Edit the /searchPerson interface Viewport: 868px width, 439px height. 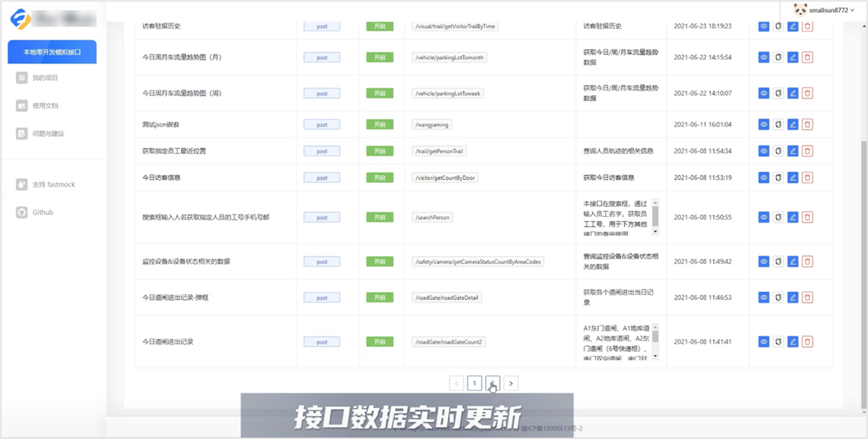(793, 217)
